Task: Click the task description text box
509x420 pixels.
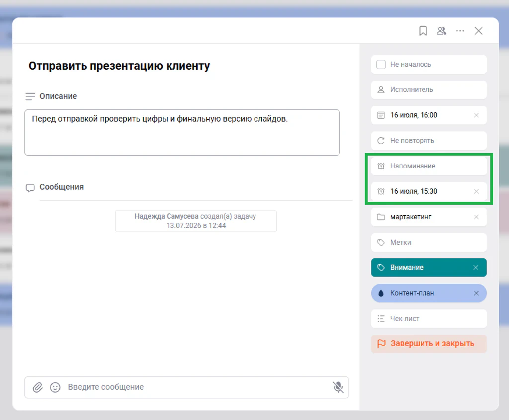Action: click(x=182, y=132)
